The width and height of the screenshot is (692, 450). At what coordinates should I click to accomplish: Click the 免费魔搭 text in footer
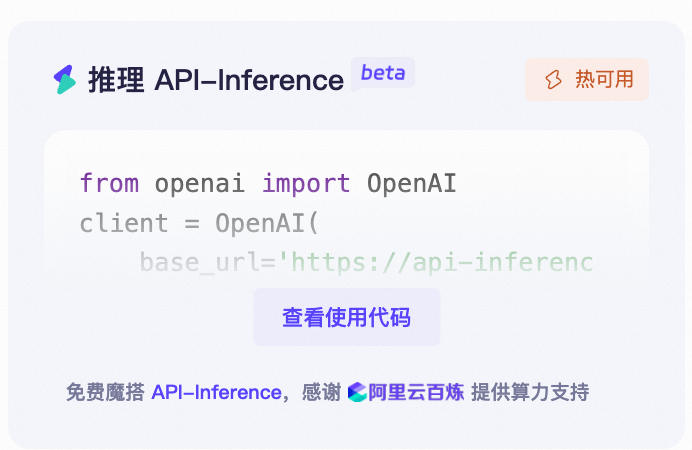click(105, 392)
